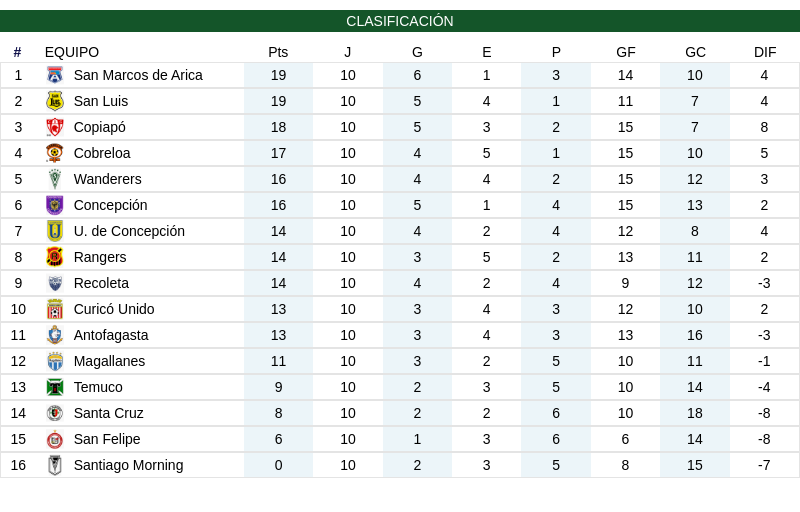This screenshot has width=800, height=512.
Task: Open the Concepción team name
Action: click(111, 205)
